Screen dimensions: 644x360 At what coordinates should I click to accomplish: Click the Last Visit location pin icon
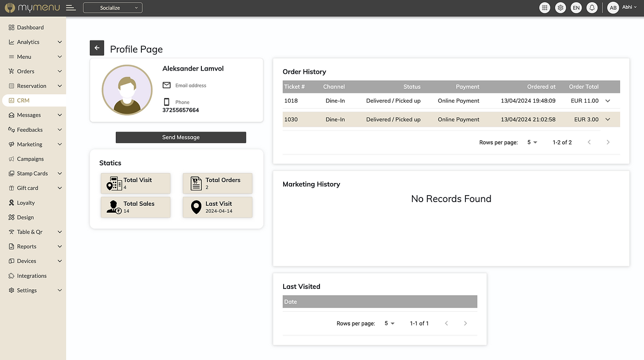[x=196, y=207]
